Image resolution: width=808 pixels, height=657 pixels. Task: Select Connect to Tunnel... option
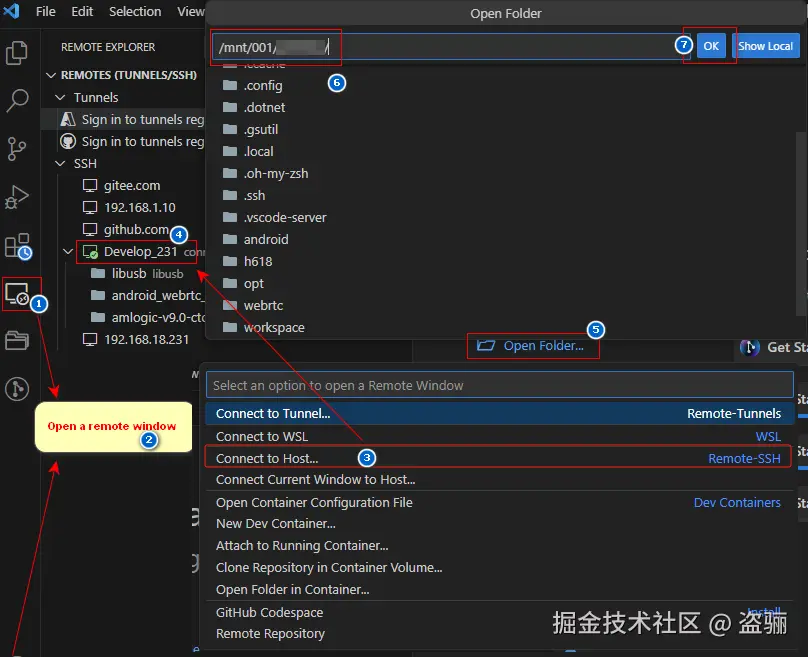[x=499, y=413]
